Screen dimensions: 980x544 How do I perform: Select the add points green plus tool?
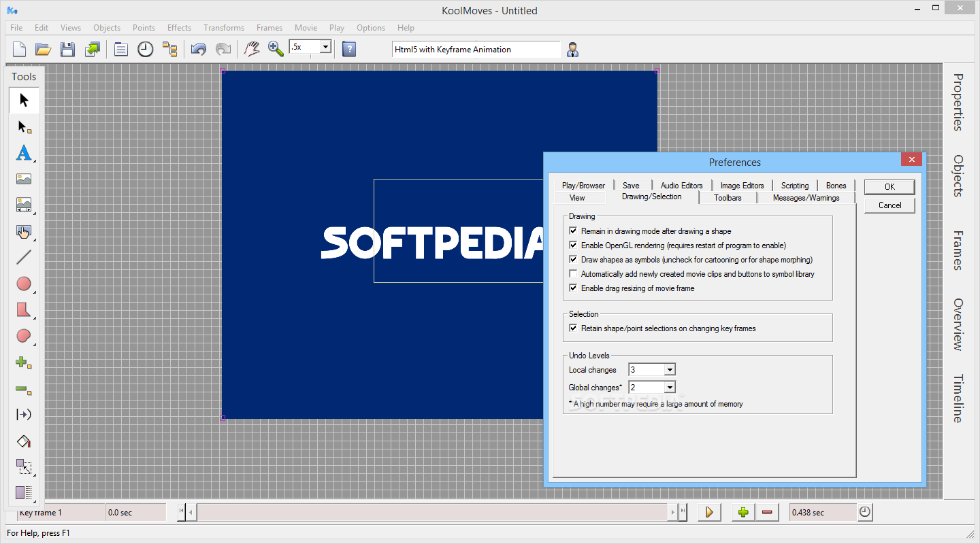(x=24, y=362)
